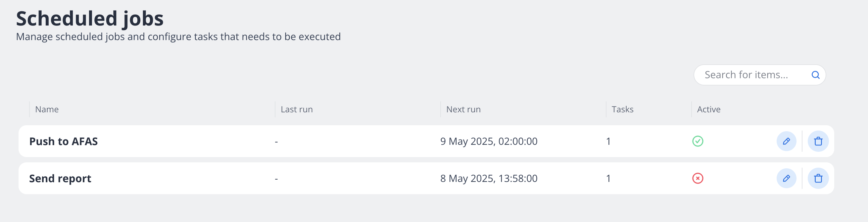Screen dimensions: 868x222
Task: Click green active checkmark for Push to AFAS
Action: tap(698, 141)
